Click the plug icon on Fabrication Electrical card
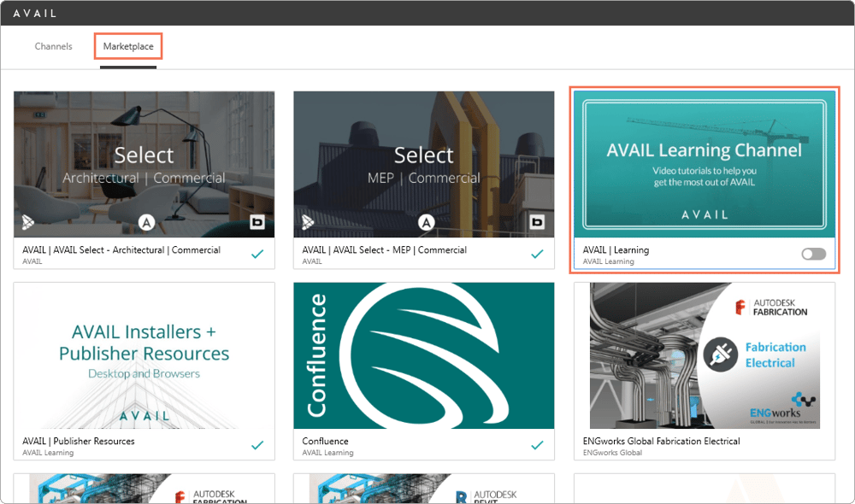The width and height of the screenshot is (855, 504). pyautogui.click(x=720, y=355)
